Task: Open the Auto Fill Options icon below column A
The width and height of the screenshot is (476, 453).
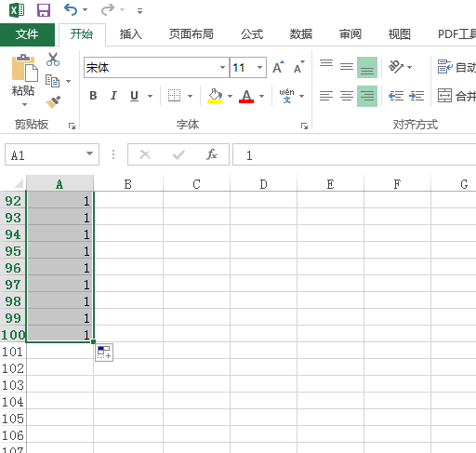Action: coord(104,353)
